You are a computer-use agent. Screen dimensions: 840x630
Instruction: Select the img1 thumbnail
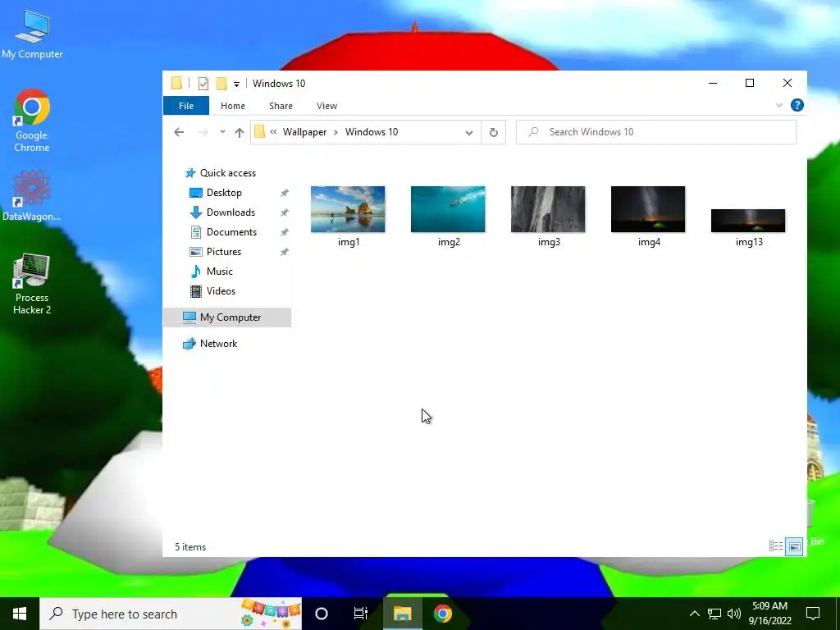pyautogui.click(x=348, y=209)
